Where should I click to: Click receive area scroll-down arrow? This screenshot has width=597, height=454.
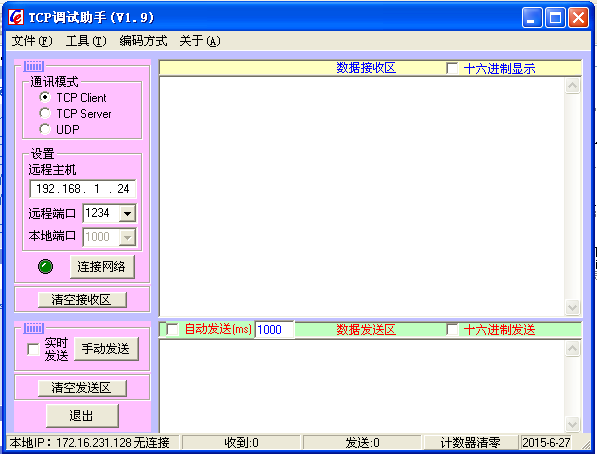click(572, 307)
